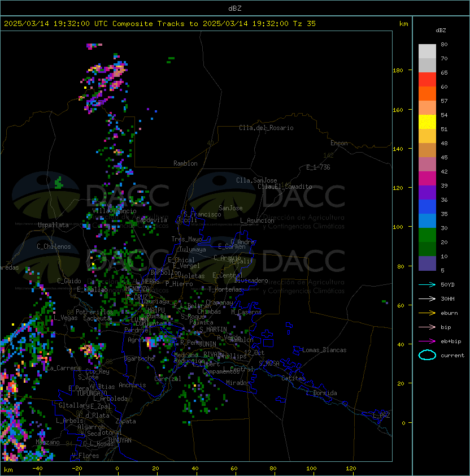Click the 'TUNUYAN' map label
Screen dimensions: 470x476
tap(120, 440)
